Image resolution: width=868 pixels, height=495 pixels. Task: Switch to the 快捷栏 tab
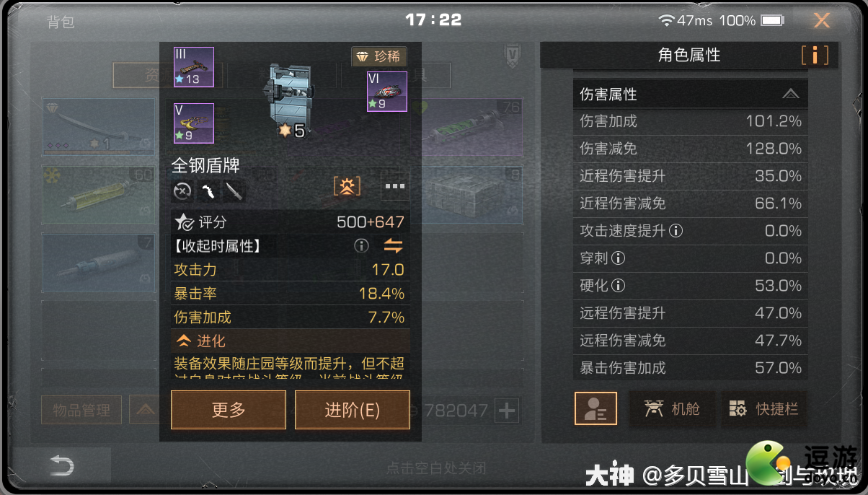[x=764, y=409]
